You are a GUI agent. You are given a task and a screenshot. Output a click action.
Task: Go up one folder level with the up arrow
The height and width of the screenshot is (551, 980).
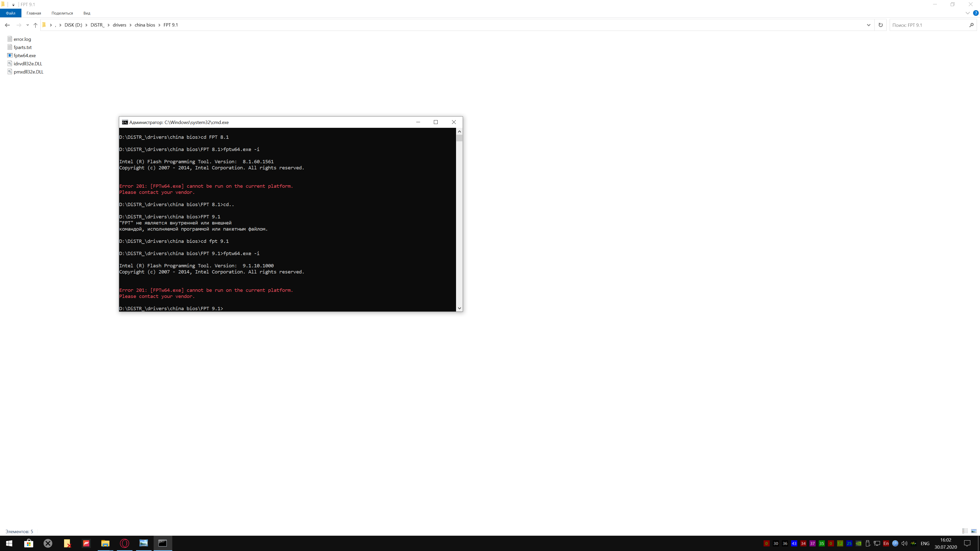coord(35,25)
